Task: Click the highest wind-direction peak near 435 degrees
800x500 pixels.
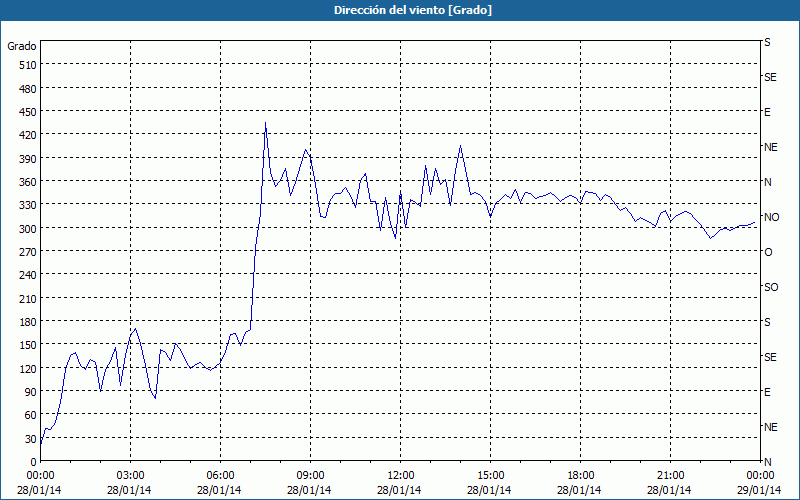Action: [x=265, y=123]
